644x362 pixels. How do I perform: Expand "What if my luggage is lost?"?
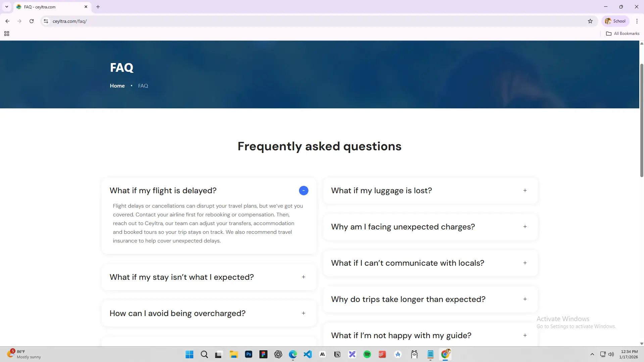pos(525,191)
